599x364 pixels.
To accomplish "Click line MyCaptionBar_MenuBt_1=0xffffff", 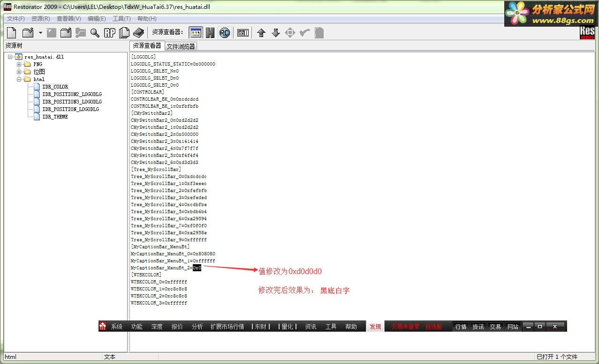I will coord(173,260).
